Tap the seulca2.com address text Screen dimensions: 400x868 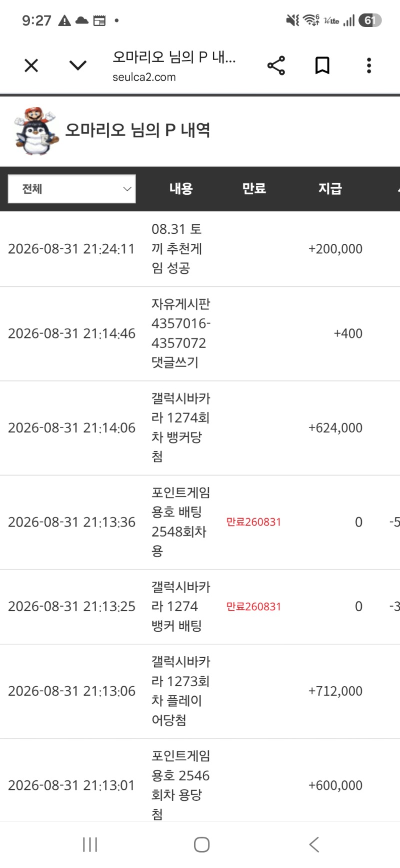pyautogui.click(x=144, y=77)
